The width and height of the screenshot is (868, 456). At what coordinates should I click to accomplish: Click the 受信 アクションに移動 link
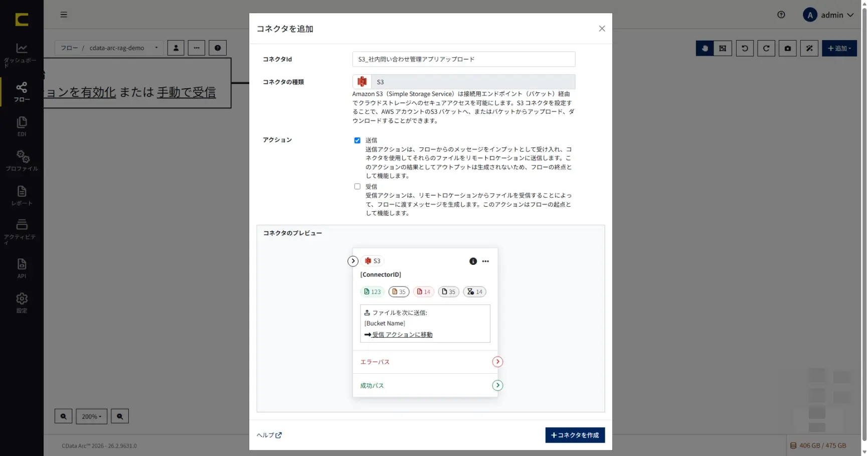coord(402,335)
